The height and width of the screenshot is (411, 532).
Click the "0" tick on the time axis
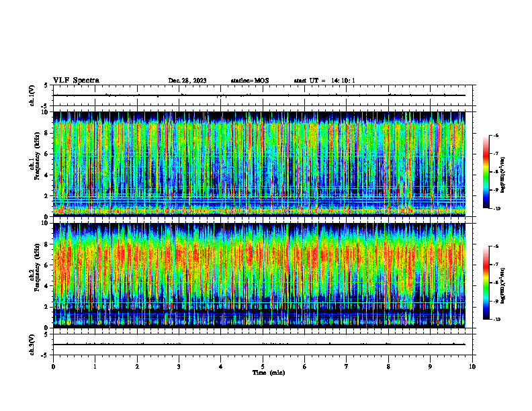pyautogui.click(x=53, y=367)
